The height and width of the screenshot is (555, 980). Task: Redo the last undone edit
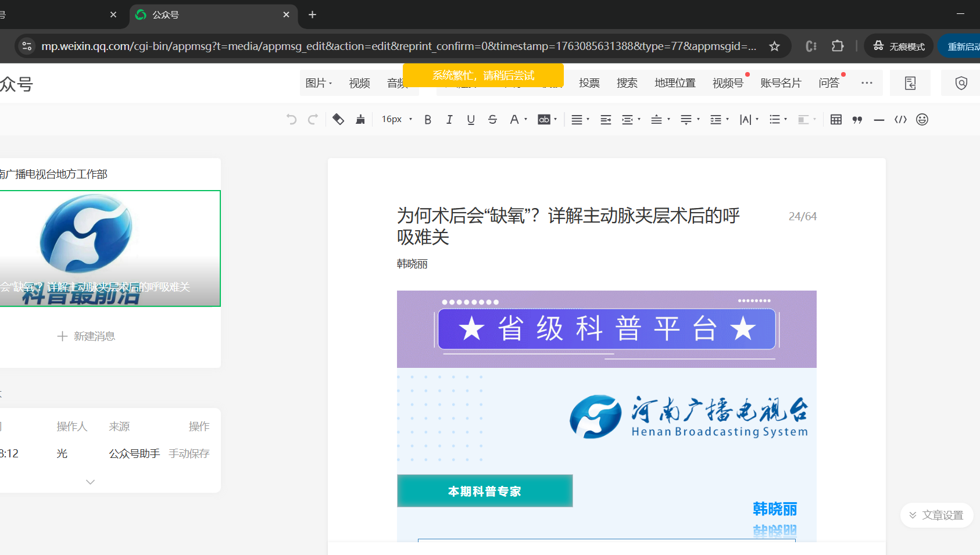coord(313,120)
